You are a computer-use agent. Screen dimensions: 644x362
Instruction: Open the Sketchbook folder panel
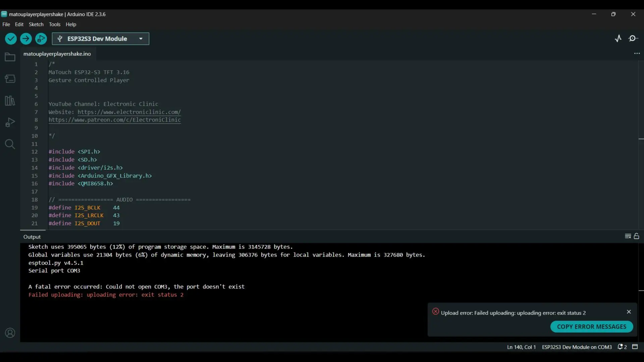click(x=10, y=57)
